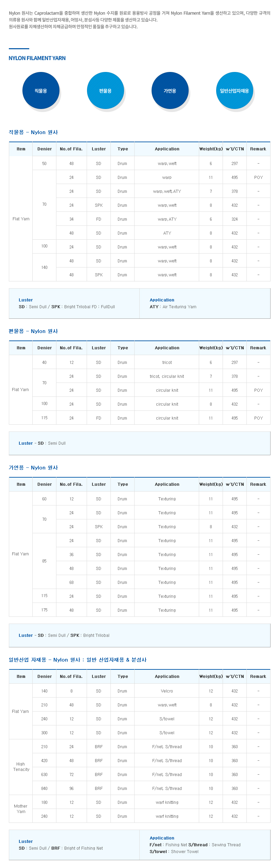This screenshot has height=868, width=277.
Task: Click the 일반산업 자재용 section title
Action: [77, 660]
